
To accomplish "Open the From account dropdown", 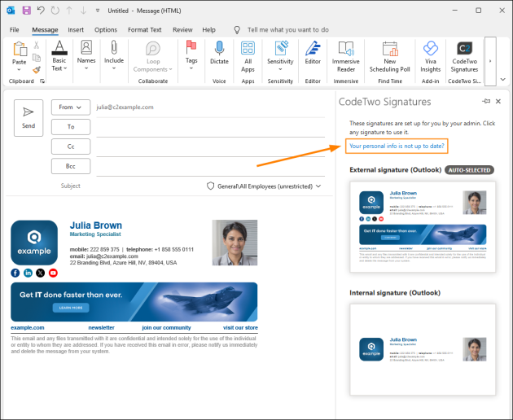I will (71, 107).
